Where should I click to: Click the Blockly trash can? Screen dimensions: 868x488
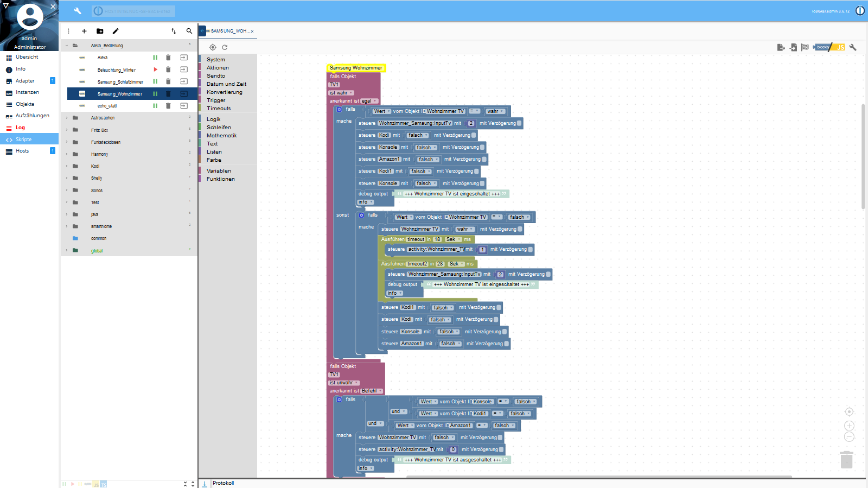click(846, 459)
